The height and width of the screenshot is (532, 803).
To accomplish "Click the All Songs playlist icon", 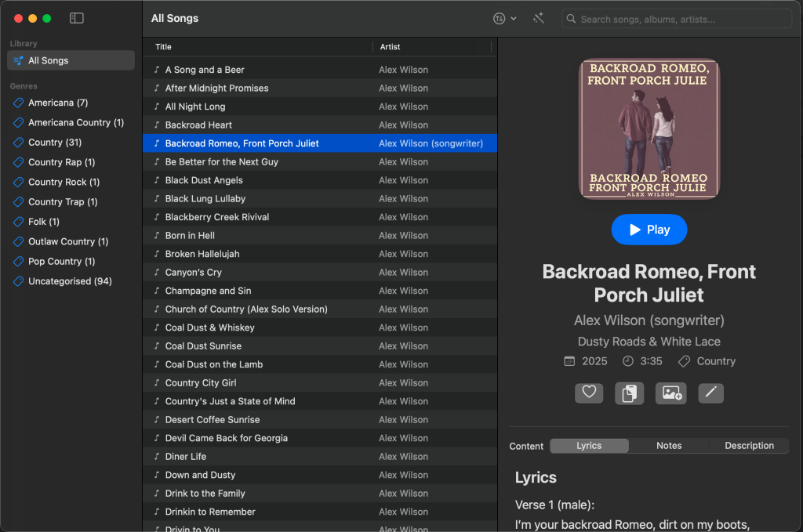I will [19, 60].
